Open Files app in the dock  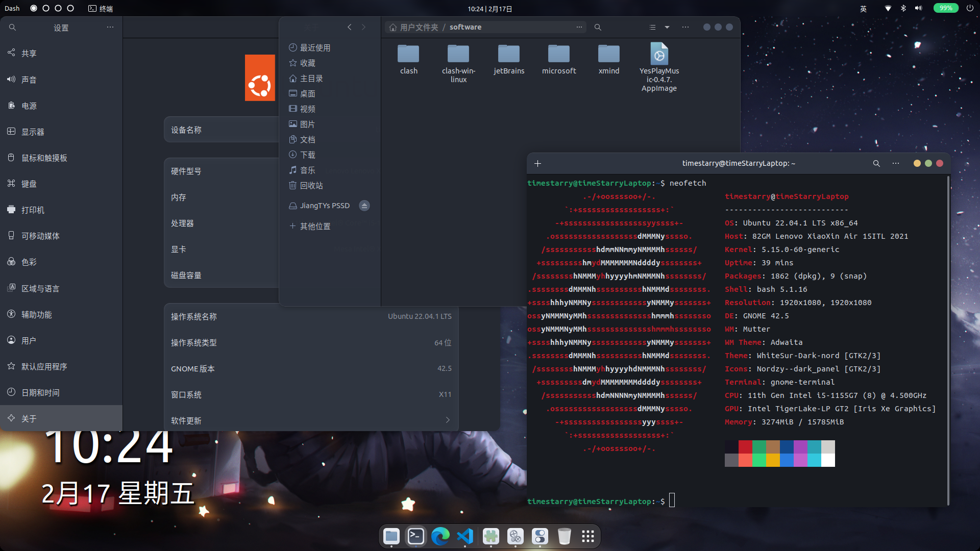391,536
